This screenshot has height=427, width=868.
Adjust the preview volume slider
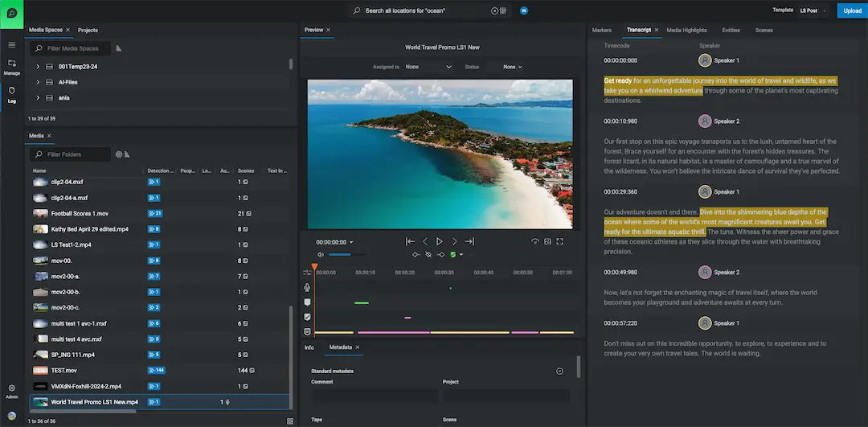(x=340, y=255)
